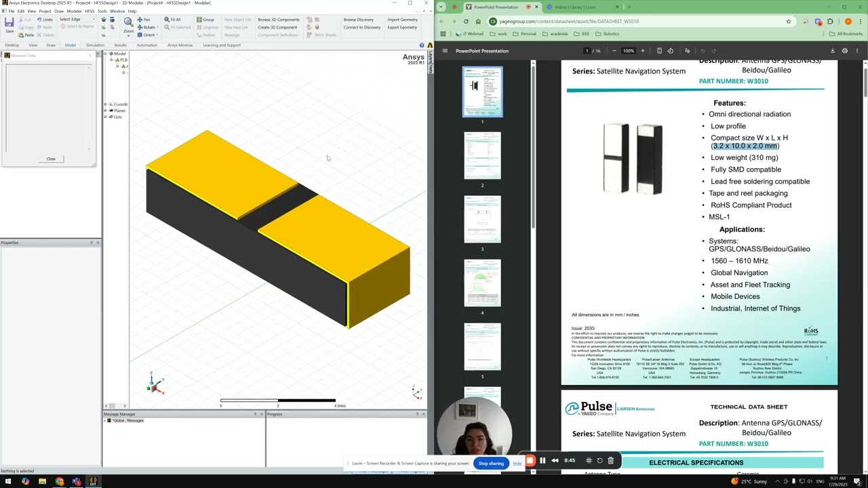Screen dimensions: 868x488
Task: Click Import Geometry
Action: (x=402, y=20)
